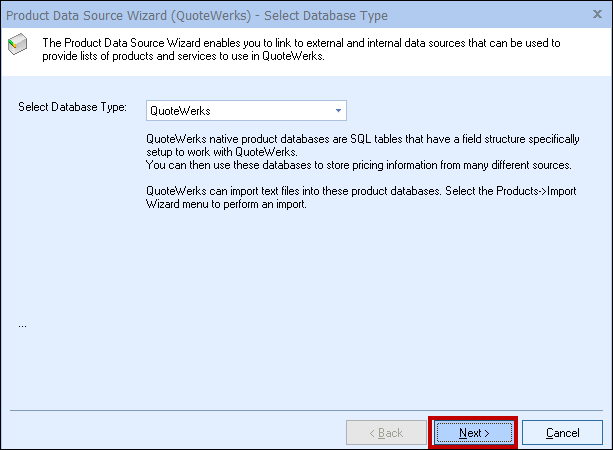This screenshot has height=450, width=613.
Task: Click the product database wizard icon
Action: point(18,44)
